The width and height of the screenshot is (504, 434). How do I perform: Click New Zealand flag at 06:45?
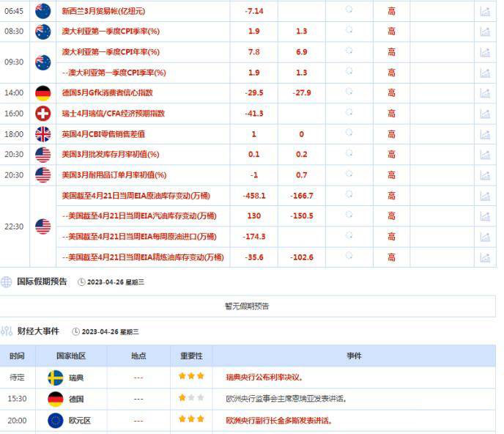coord(42,11)
